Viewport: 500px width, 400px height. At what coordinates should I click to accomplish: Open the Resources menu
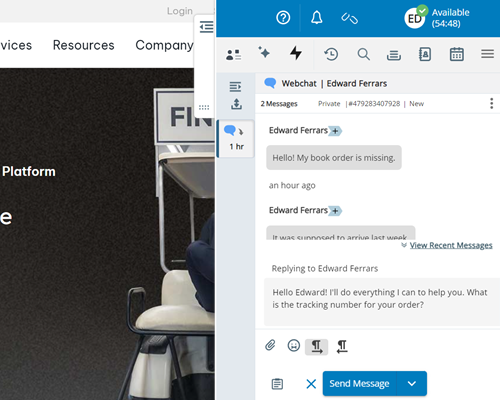point(84,45)
